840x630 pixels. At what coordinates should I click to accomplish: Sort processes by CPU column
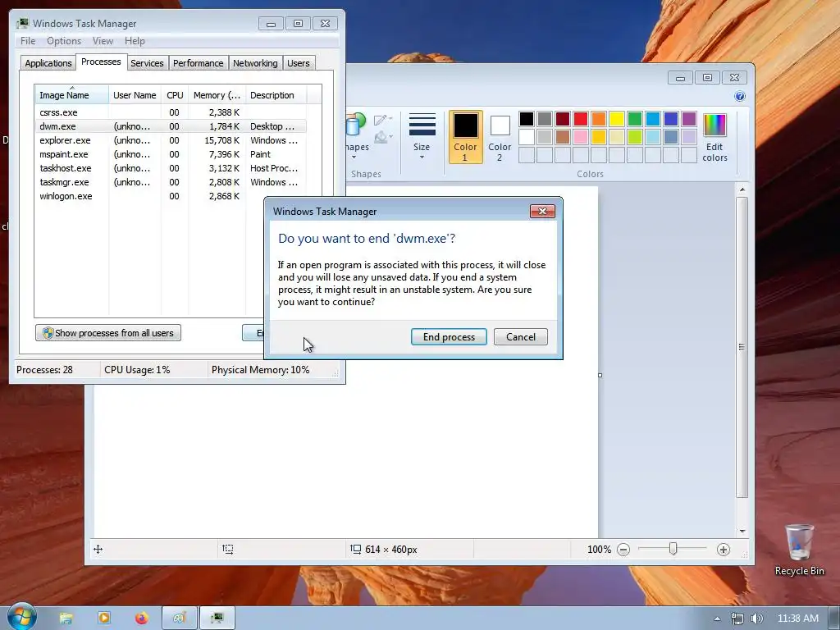coord(175,95)
